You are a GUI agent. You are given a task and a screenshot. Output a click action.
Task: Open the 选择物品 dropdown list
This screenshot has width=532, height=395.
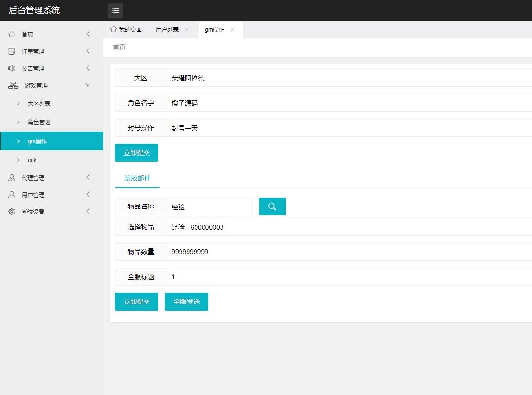click(349, 227)
